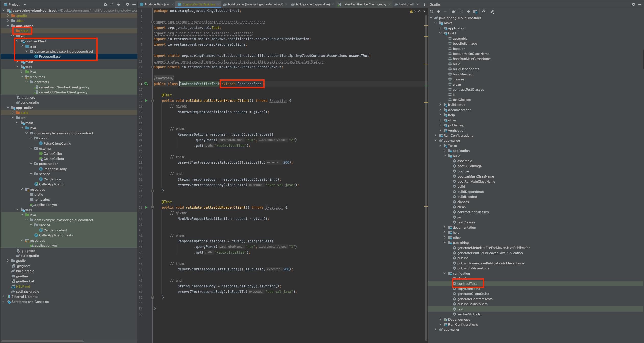Screen dimensions: 644x343
Task: Toggle fold of import block
Action: click(152, 22)
